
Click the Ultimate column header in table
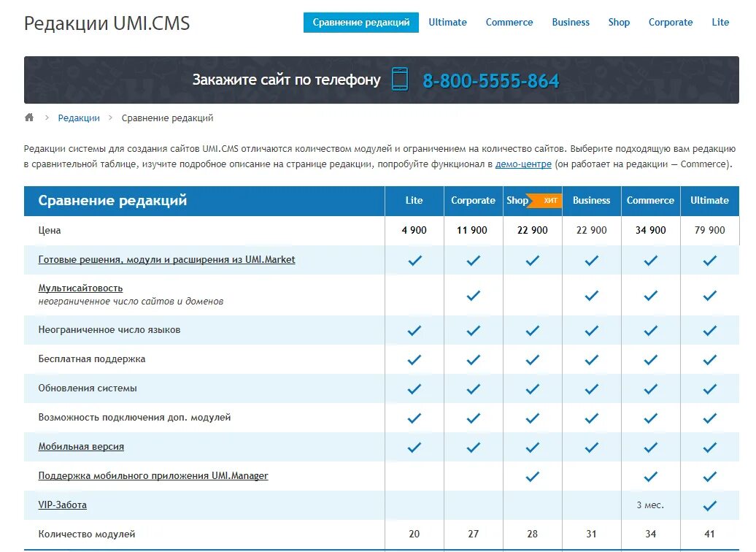pyautogui.click(x=710, y=200)
